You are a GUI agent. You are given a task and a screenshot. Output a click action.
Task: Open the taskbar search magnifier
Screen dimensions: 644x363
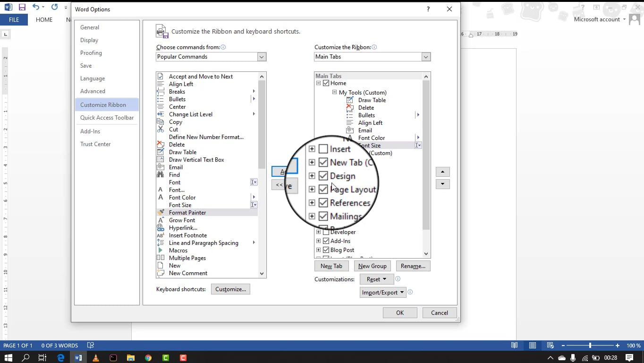pos(26,358)
